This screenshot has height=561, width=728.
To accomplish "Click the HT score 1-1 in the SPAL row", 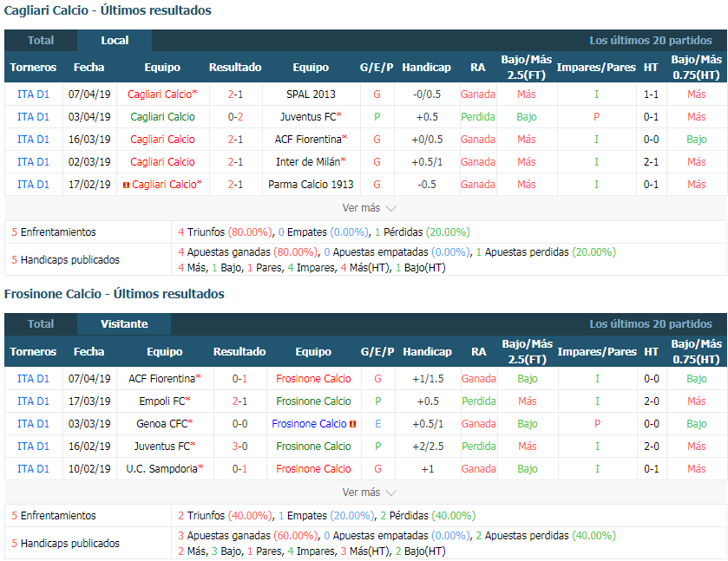I will point(651,95).
